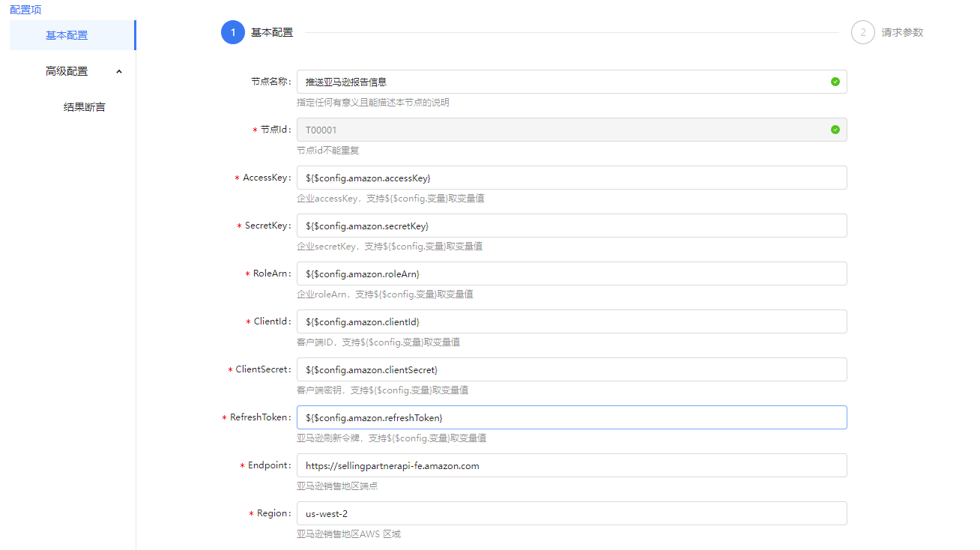Select 结果断言 submenu item
The image size is (980, 550).
click(x=85, y=107)
